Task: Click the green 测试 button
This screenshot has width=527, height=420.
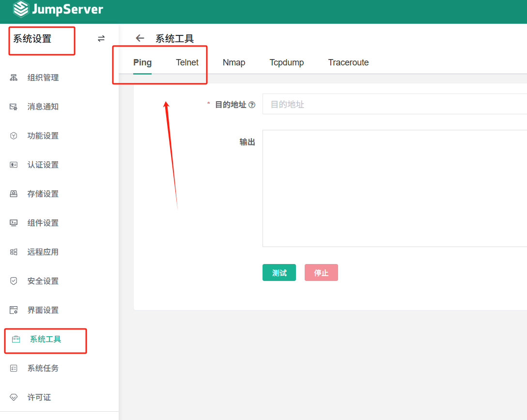Action: click(279, 273)
